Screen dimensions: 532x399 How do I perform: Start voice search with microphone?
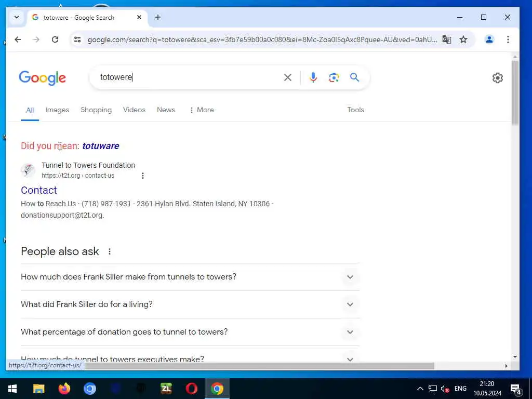313,77
